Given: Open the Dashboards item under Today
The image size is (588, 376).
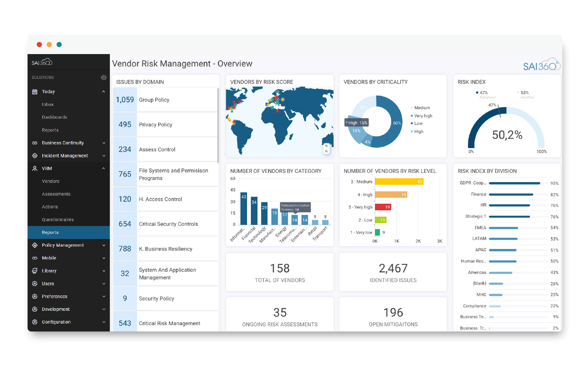Looking at the screenshot, I should point(54,117).
